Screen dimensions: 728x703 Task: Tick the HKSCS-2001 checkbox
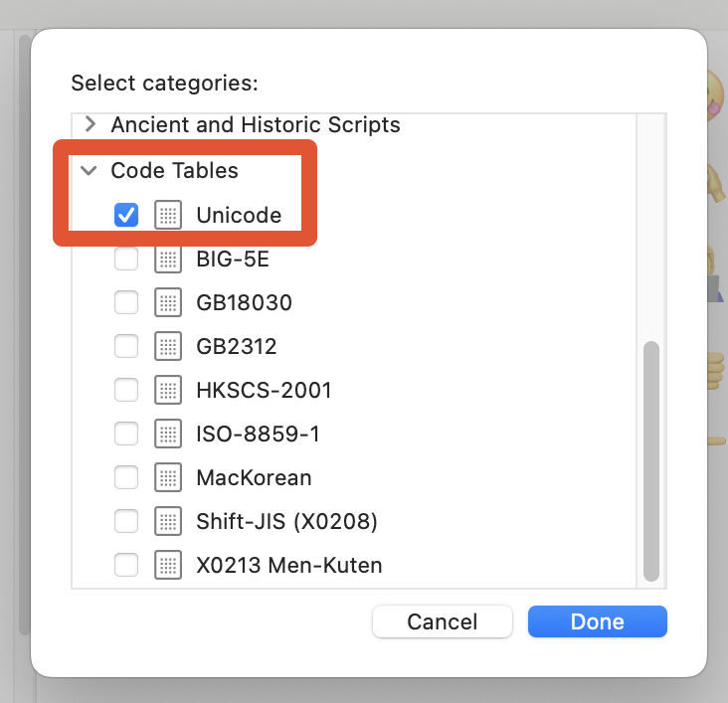tap(126, 390)
